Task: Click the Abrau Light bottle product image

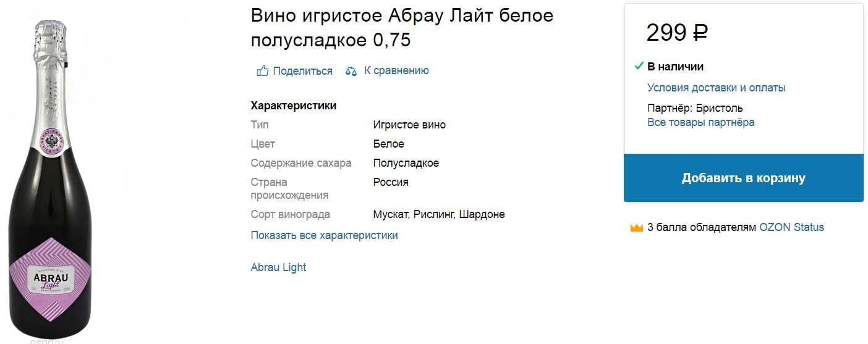Action: [50, 179]
